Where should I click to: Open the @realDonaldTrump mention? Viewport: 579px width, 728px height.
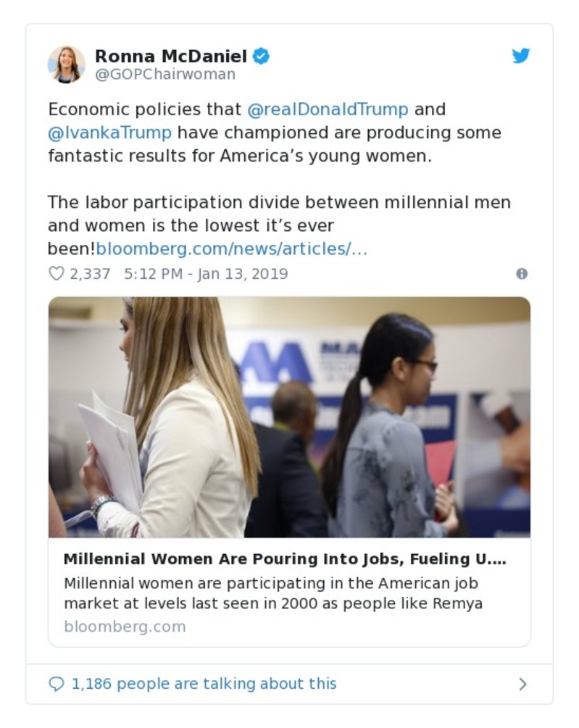328,109
